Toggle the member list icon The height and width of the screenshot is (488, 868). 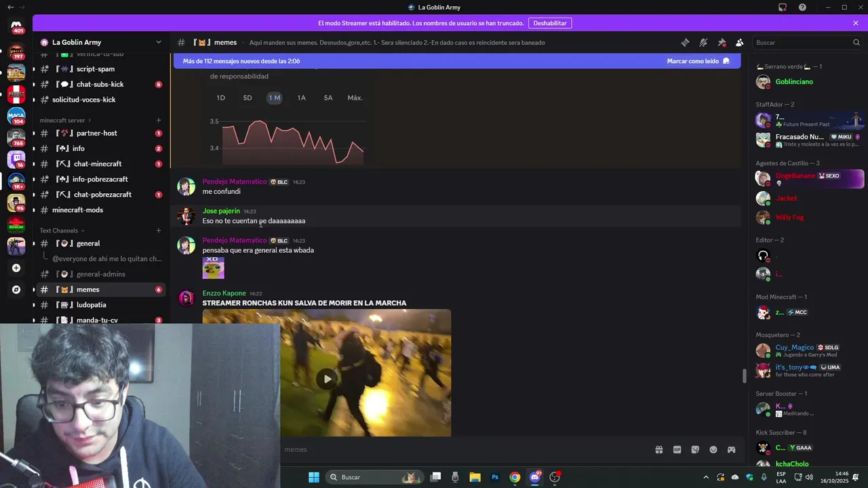tap(740, 42)
